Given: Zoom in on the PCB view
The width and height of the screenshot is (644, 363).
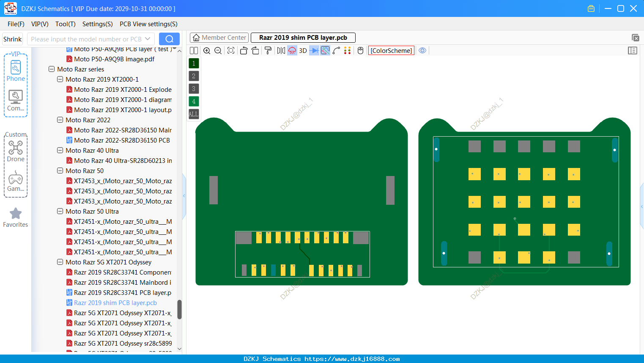Looking at the screenshot, I should [207, 51].
